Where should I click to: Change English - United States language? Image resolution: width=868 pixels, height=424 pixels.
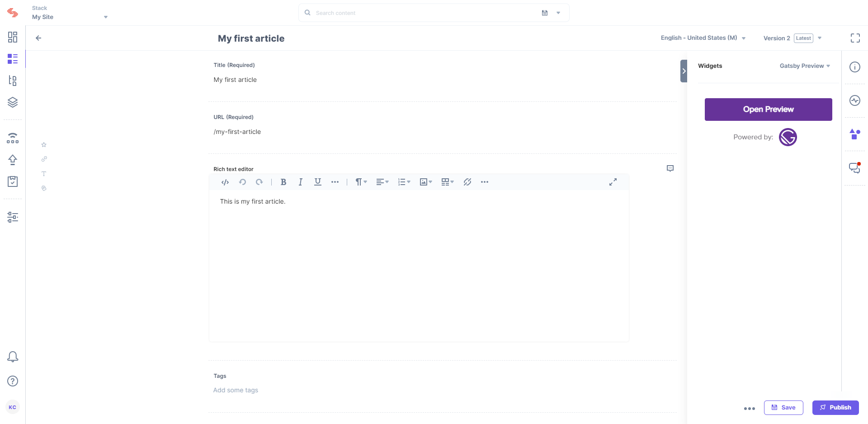703,38
